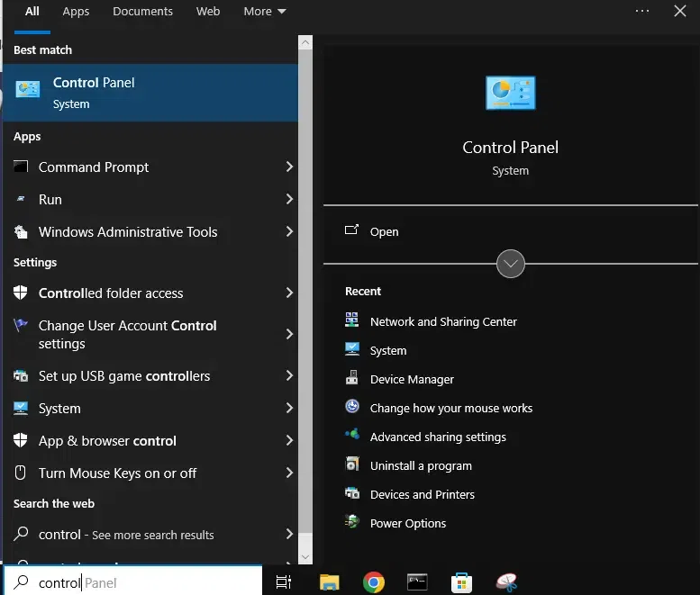This screenshot has height=595, width=700.
Task: Open Devices and Printers recent item
Action: [422, 494]
